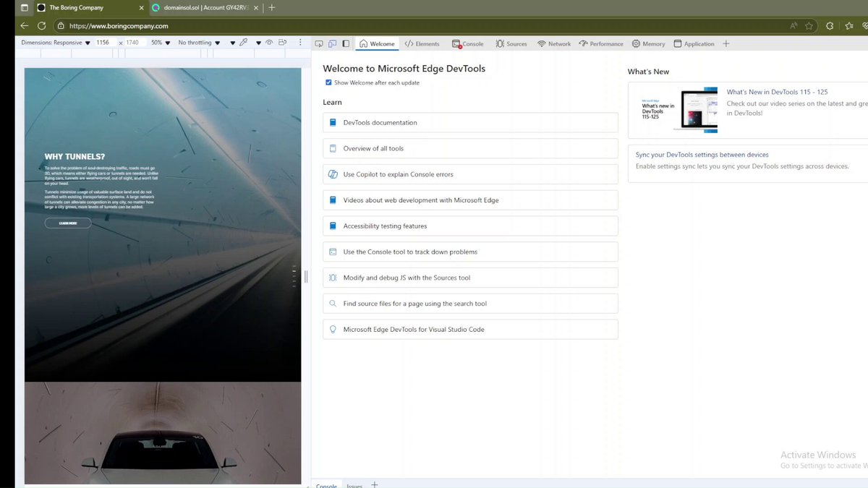This screenshot has height=488, width=868.
Task: Open DevTools for Visual Studio Code link
Action: pyautogui.click(x=470, y=329)
